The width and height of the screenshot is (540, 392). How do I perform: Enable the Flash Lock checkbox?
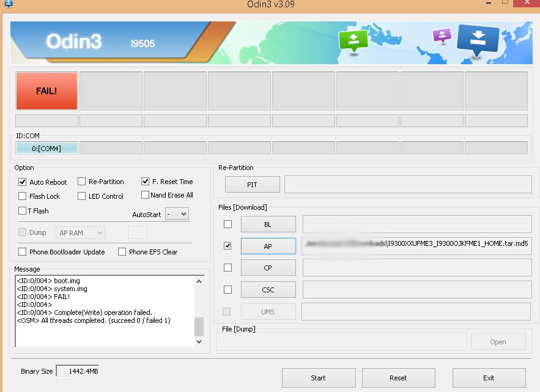23,196
